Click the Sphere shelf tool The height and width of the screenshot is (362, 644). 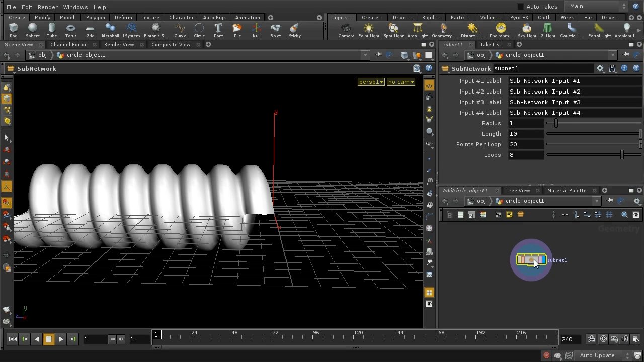33,30
